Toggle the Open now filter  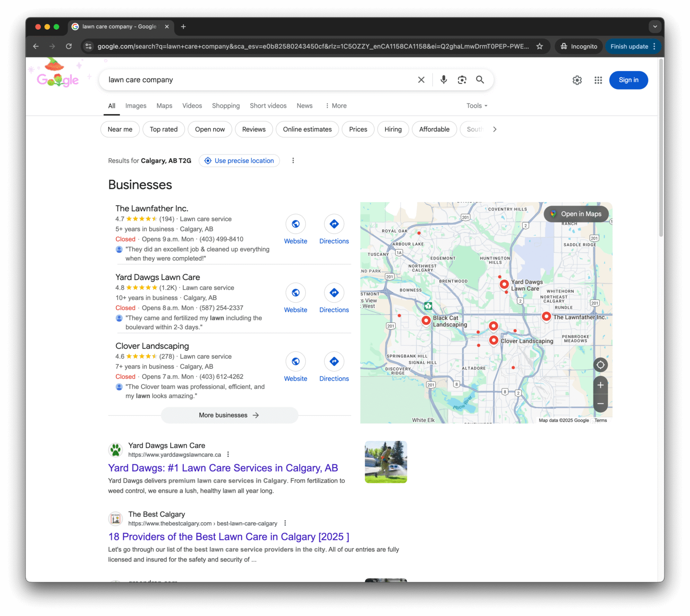210,129
